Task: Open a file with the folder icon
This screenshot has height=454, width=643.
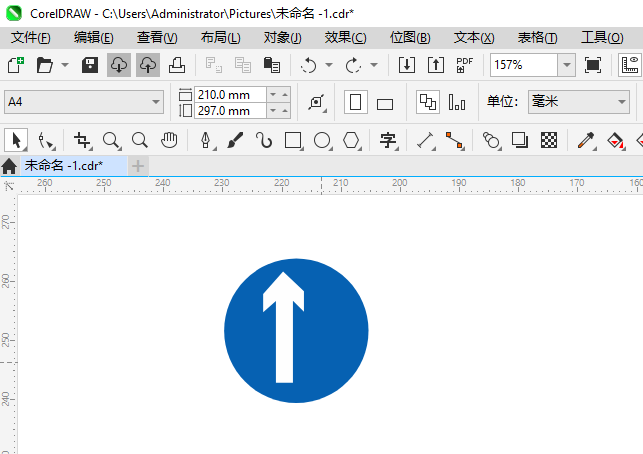Action: tap(44, 65)
